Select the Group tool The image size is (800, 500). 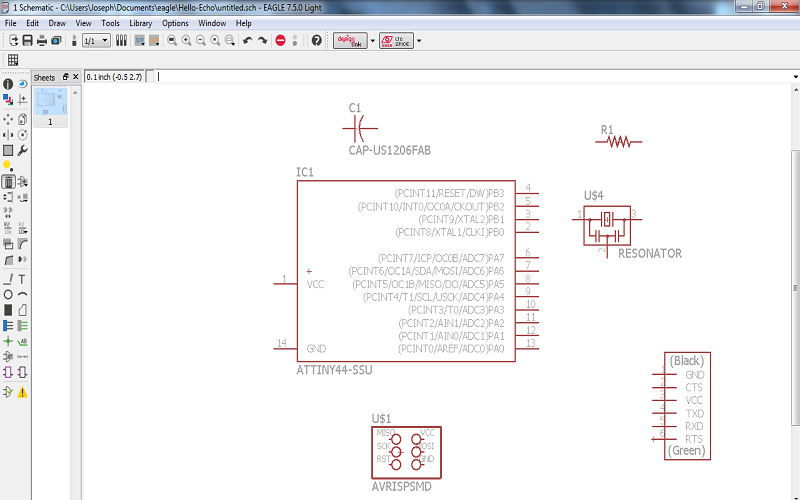click(8, 151)
